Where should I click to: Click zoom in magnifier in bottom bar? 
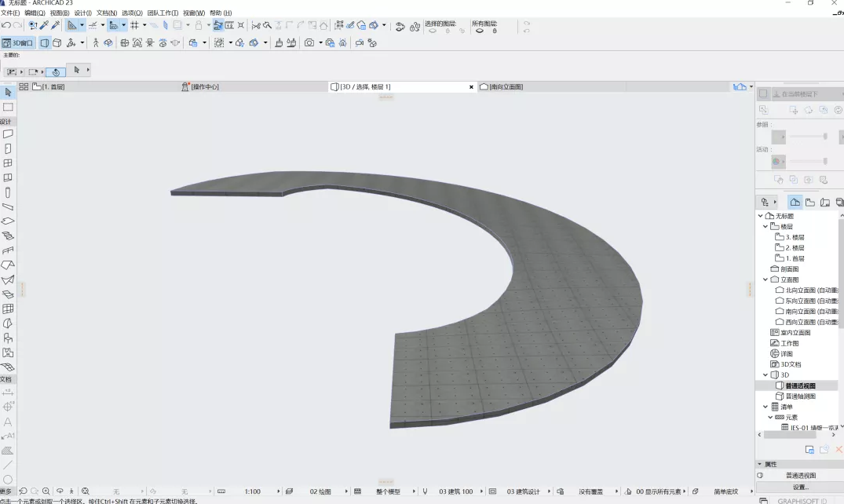[x=46, y=491]
